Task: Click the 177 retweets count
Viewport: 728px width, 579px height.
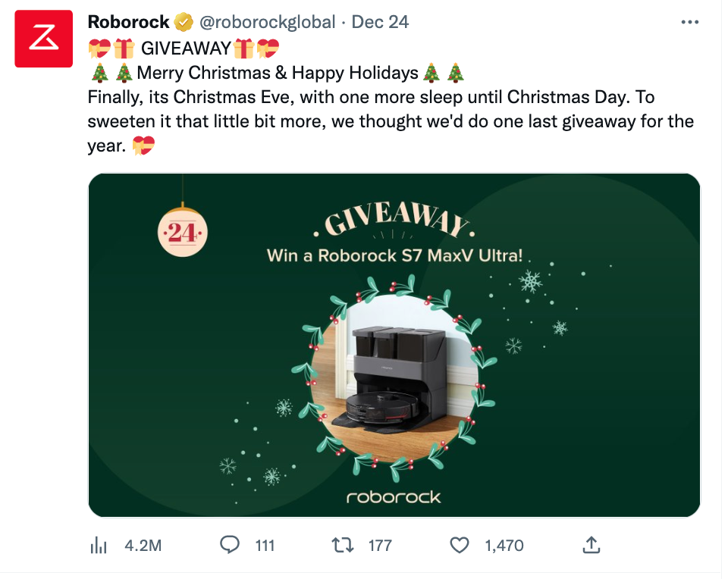Action: 380,546
